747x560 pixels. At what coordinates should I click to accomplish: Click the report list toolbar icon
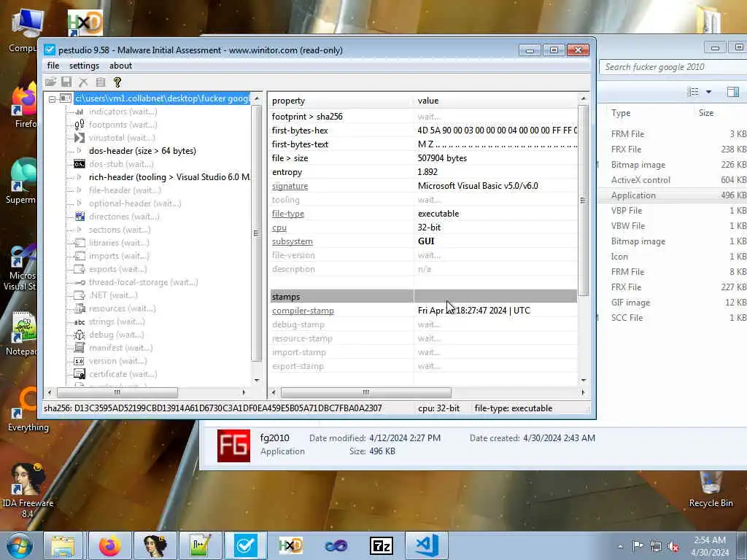coord(101,82)
